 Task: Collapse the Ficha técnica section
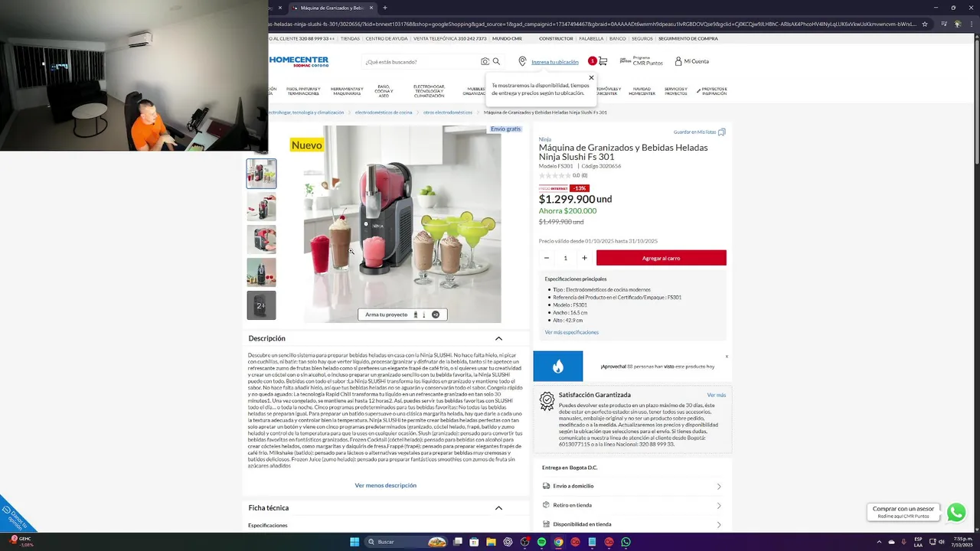(x=498, y=507)
